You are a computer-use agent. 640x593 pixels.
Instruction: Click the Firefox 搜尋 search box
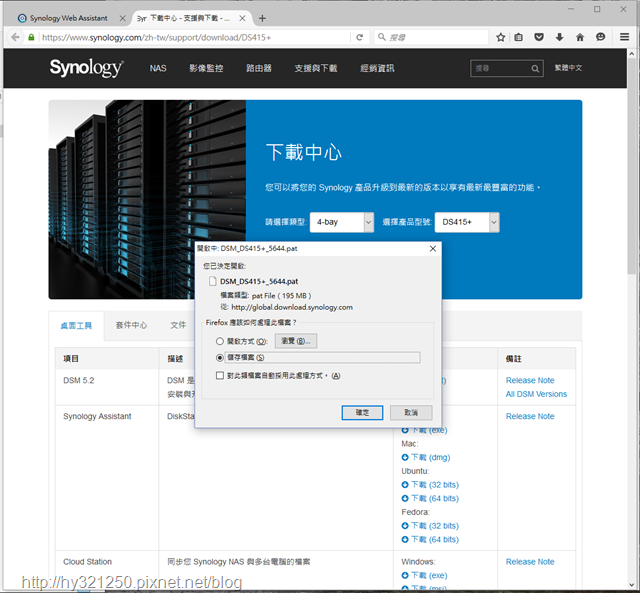(431, 37)
